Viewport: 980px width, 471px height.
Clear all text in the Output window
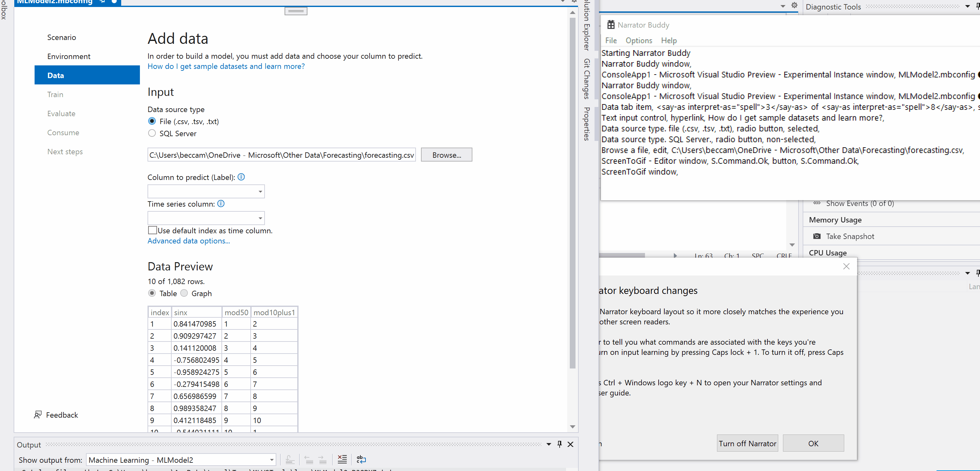pyautogui.click(x=342, y=459)
